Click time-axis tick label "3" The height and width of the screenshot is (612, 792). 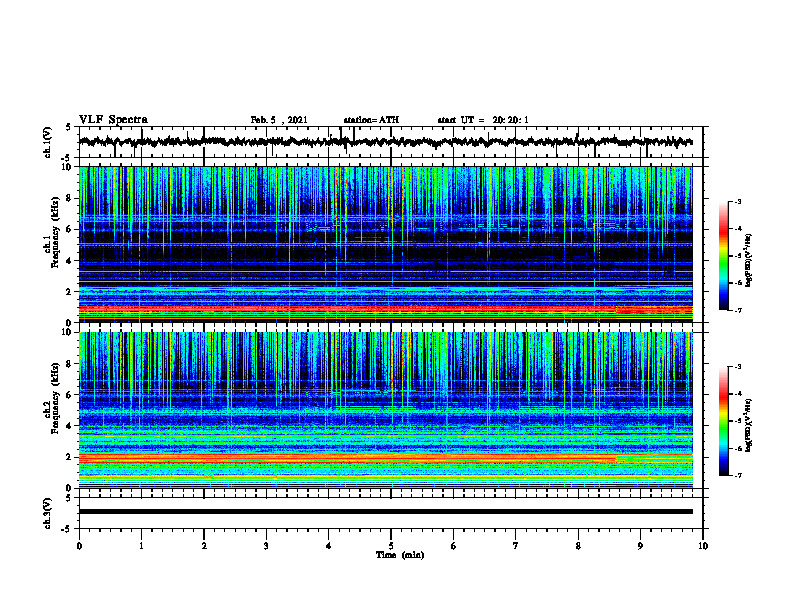click(x=266, y=546)
